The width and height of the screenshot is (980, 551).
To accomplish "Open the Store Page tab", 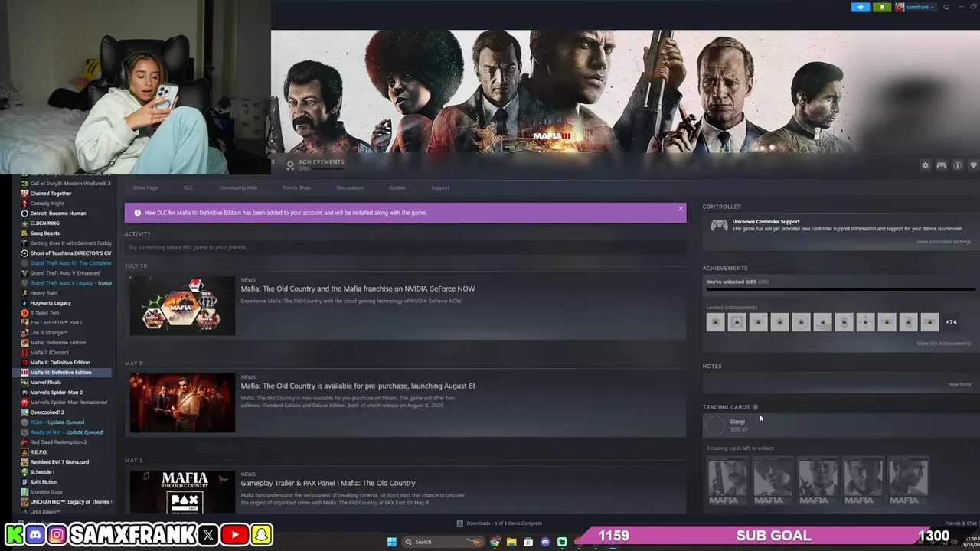I will click(x=145, y=187).
